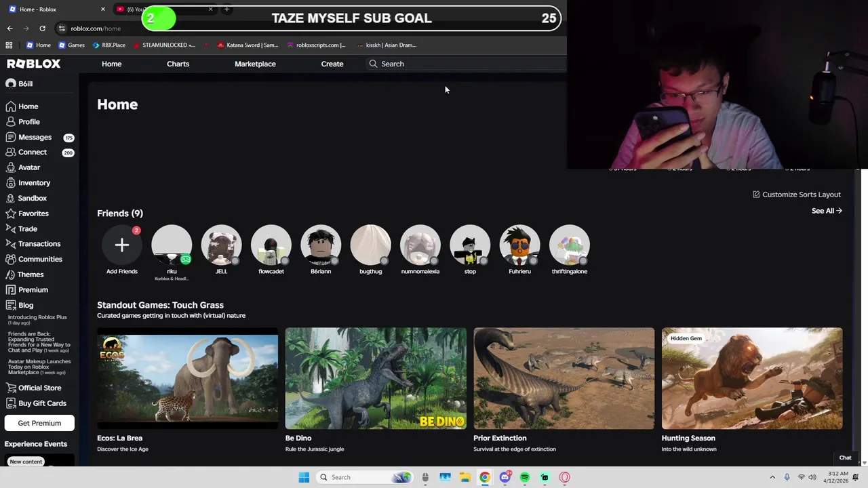Open the Katana Sword bookmark
Viewport: 868px width, 488px height.
(248, 45)
